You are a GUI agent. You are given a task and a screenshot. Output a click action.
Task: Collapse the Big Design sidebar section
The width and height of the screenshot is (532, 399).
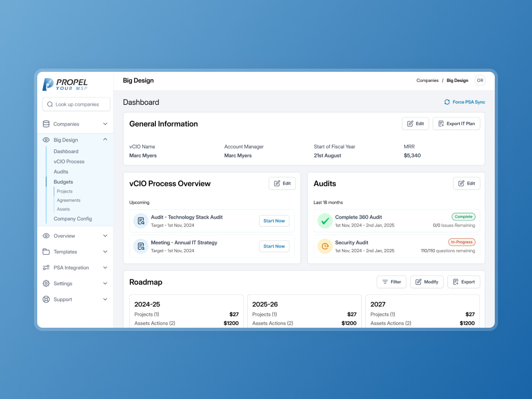click(x=105, y=139)
